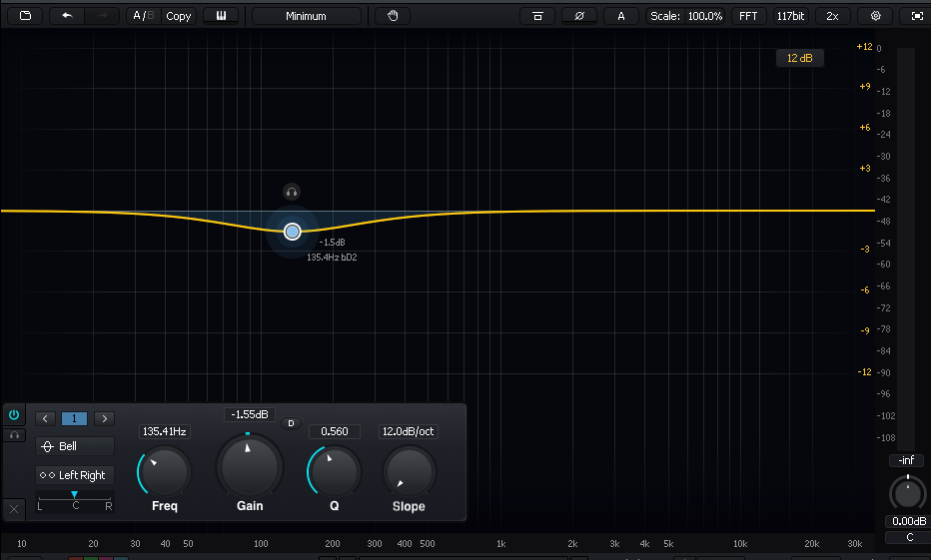Open the Minimum phase mode dropdown

click(x=306, y=16)
